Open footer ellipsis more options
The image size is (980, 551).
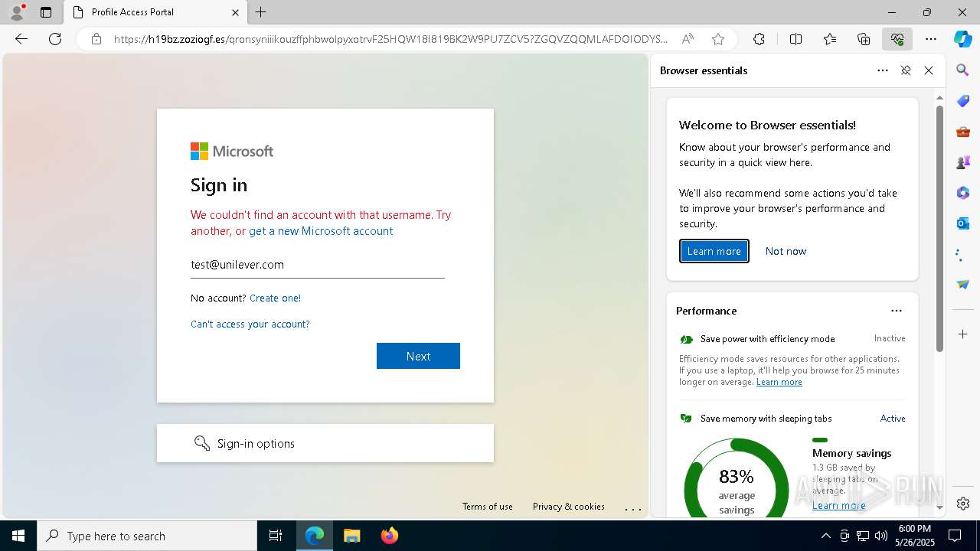pyautogui.click(x=633, y=507)
